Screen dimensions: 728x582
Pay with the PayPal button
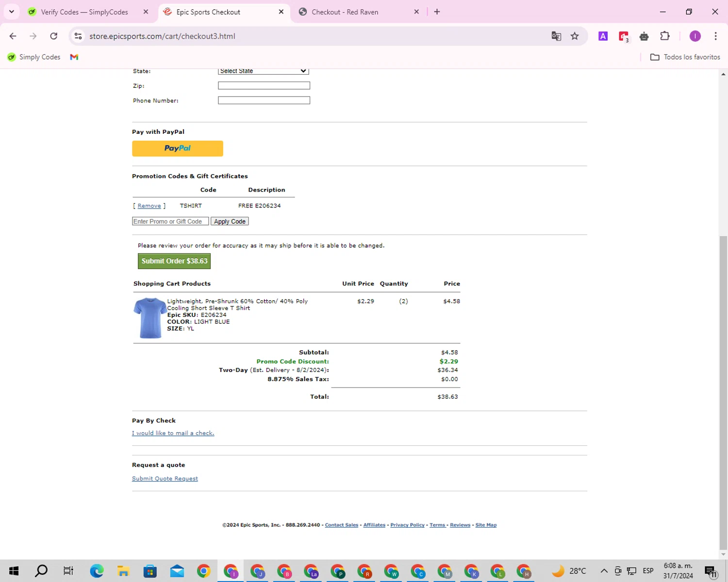(178, 148)
